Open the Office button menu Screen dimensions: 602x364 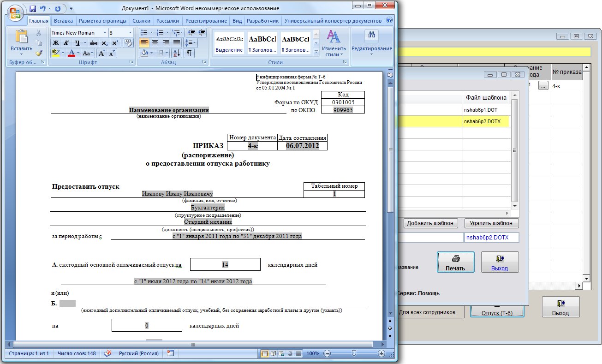coord(15,12)
